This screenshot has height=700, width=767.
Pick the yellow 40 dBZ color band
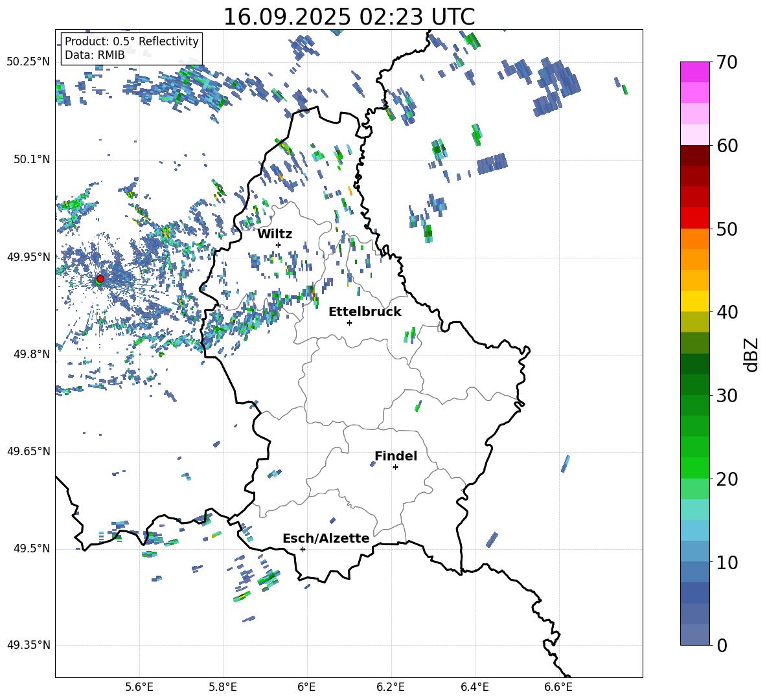[x=694, y=301]
